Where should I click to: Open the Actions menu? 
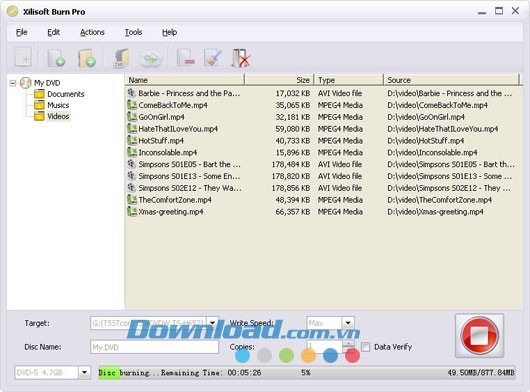click(x=92, y=32)
